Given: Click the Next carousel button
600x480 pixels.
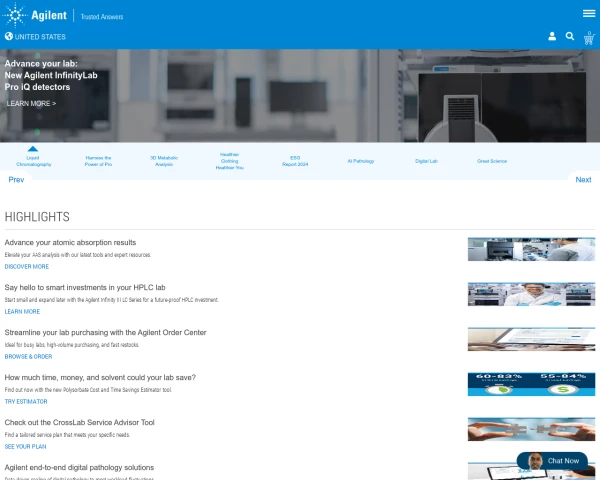Looking at the screenshot, I should tap(583, 180).
